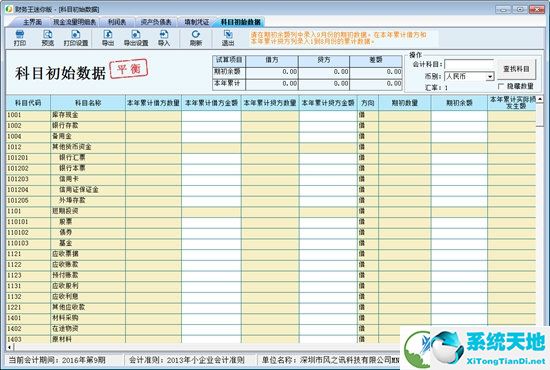Click the 科目代码 column header

28,103
